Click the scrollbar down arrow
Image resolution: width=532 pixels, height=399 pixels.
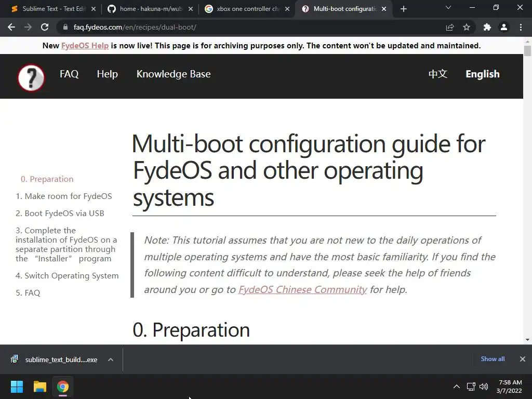527,340
